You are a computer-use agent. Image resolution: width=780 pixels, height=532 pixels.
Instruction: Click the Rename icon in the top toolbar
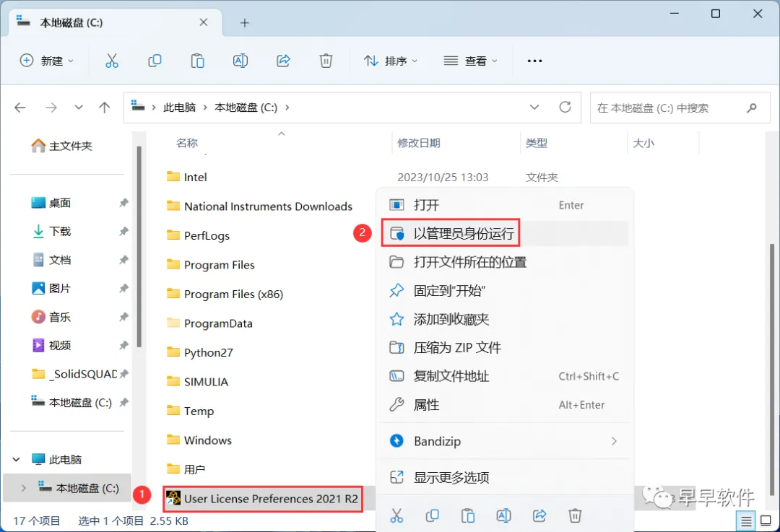(x=240, y=61)
